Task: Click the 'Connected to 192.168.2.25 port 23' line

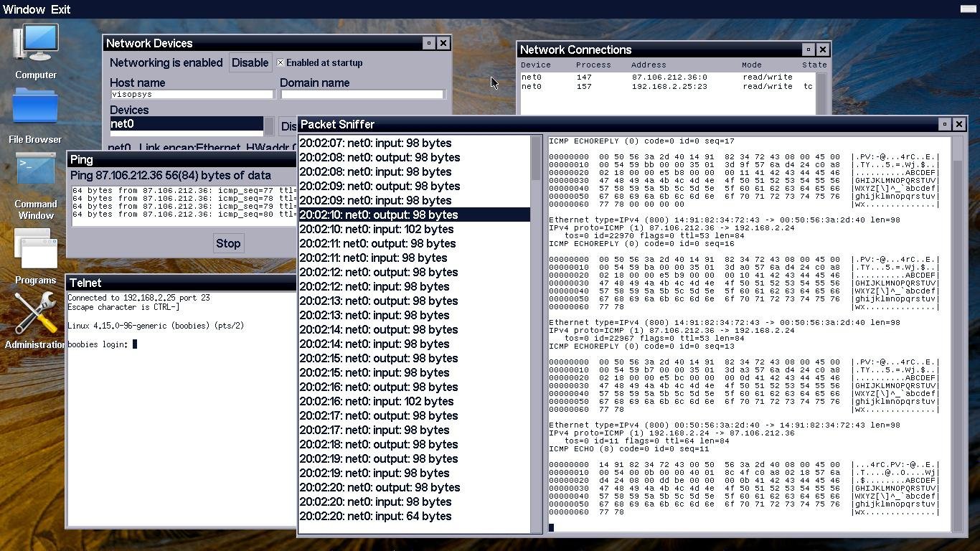Action: click(x=138, y=298)
